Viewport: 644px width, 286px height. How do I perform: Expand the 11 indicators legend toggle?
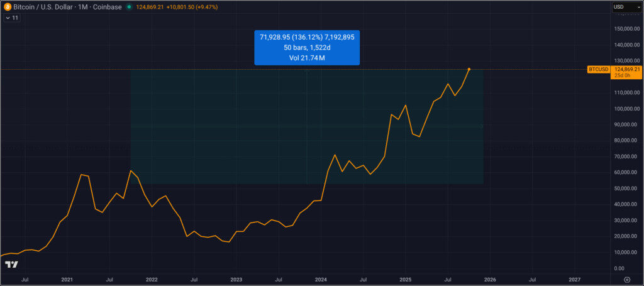pyautogui.click(x=12, y=18)
